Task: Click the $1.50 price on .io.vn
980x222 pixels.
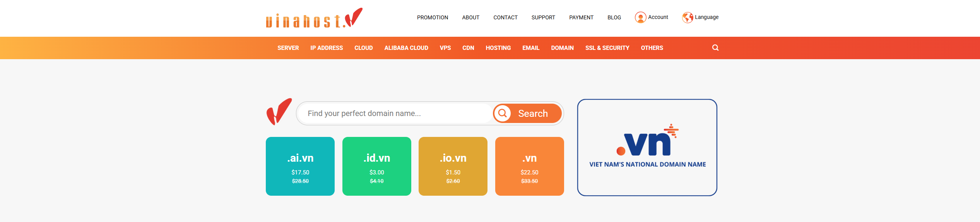Action: tap(453, 172)
